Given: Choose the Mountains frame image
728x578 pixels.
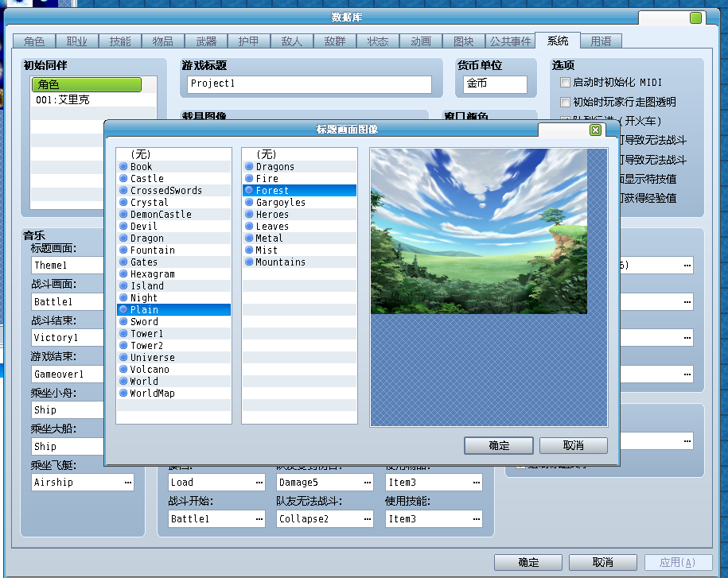Looking at the screenshot, I should tap(299, 262).
